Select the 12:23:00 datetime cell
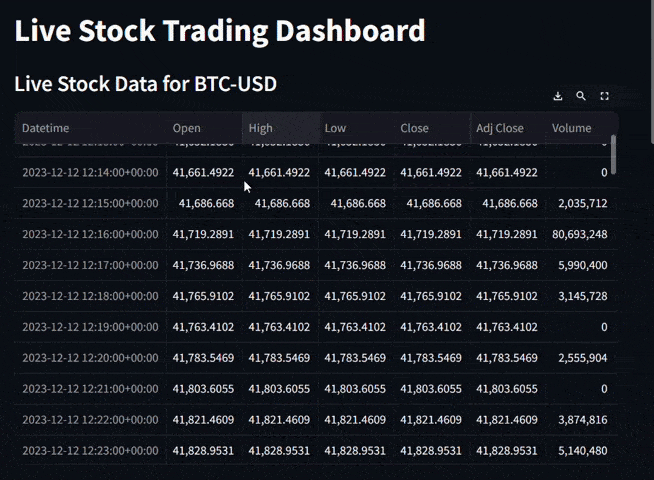Image resolution: width=654 pixels, height=480 pixels. point(90,451)
